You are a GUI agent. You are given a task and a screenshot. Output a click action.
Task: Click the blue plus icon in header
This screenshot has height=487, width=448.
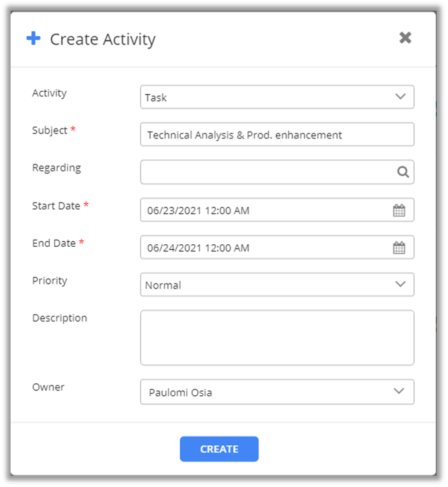33,39
